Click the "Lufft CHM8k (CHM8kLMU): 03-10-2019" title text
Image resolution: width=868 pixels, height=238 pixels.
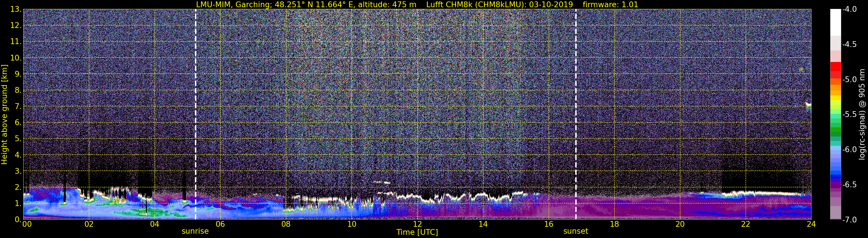click(499, 4)
